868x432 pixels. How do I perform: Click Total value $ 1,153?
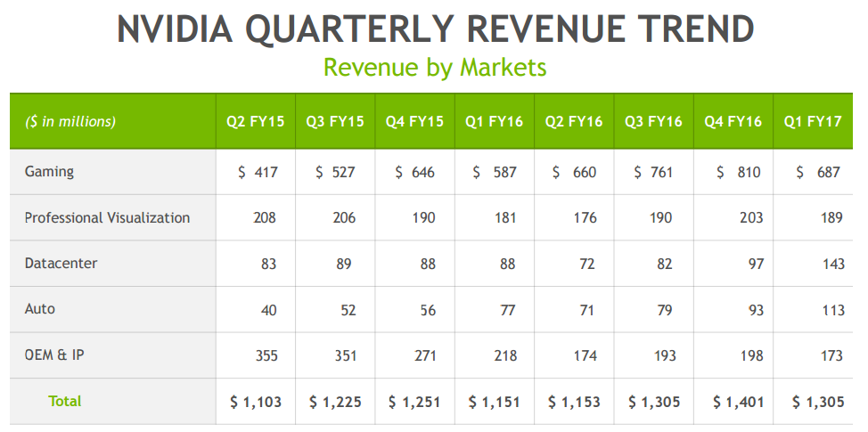[574, 402]
